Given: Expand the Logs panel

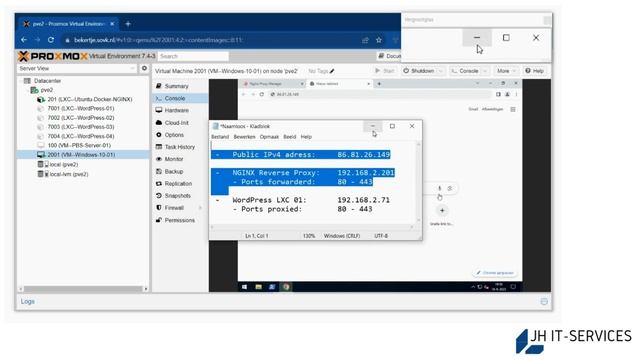Looking at the screenshot, I should [x=28, y=302].
